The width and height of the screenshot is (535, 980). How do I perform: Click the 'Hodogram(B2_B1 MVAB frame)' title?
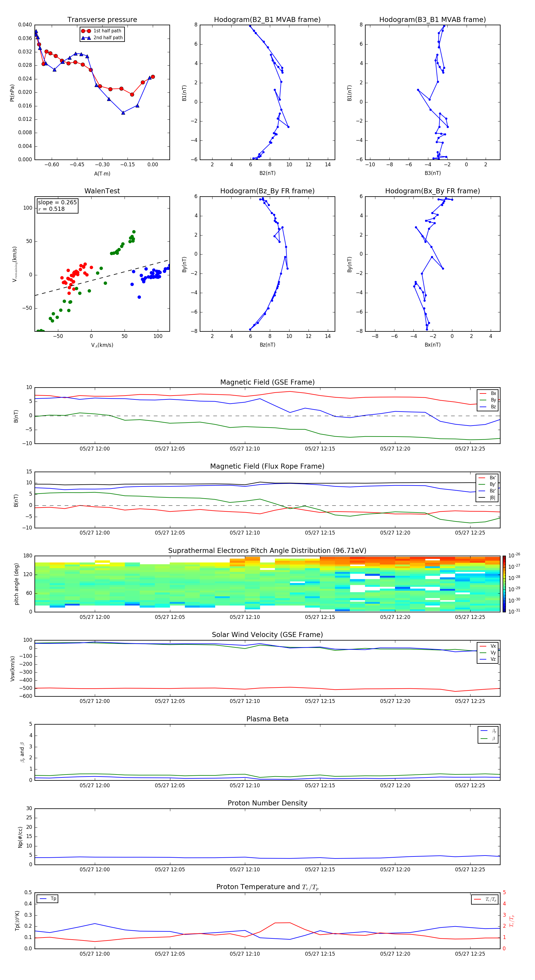pyautogui.click(x=267, y=20)
